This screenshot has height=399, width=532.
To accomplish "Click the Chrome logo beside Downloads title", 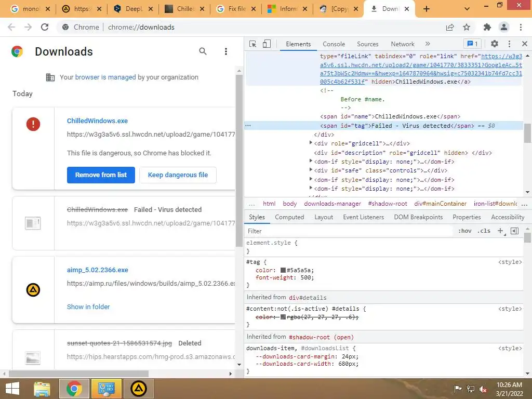I will (17, 51).
